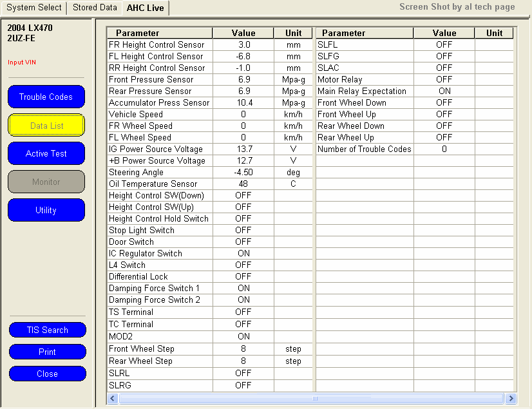Select the AHC Live tab
The image size is (532, 409).
click(146, 8)
